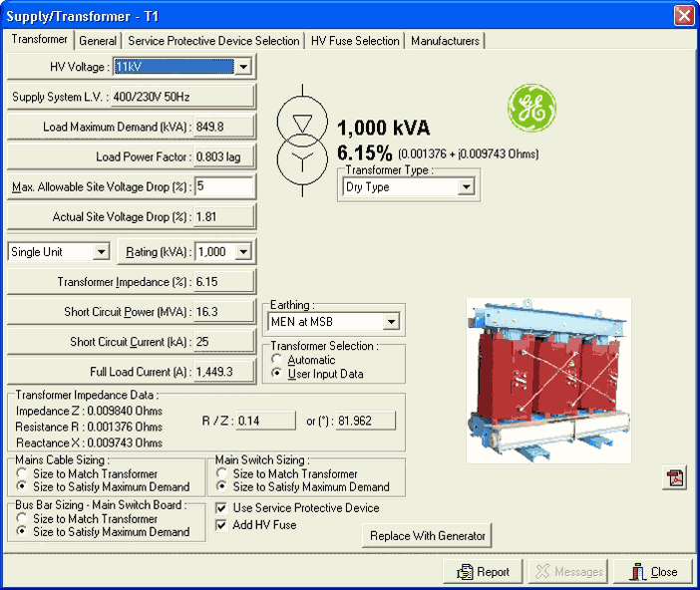Open the Report button
The image size is (700, 590).
tap(483, 572)
